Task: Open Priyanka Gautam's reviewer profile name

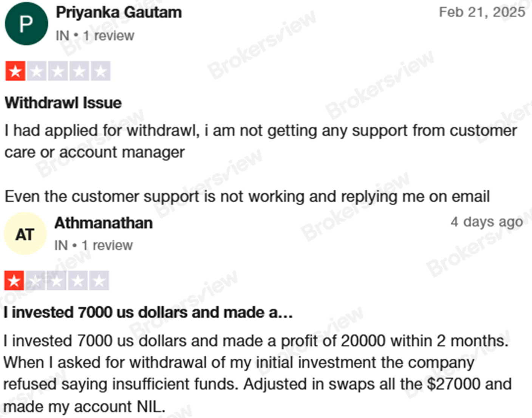Action: coord(119,12)
